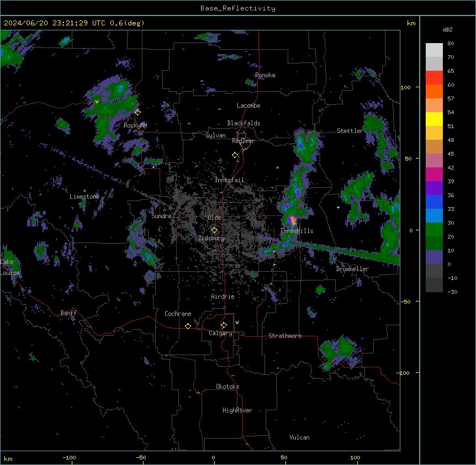The height and width of the screenshot is (465, 476).
Task: Select the yellow diamond marker near Olds
Action: coord(214,230)
